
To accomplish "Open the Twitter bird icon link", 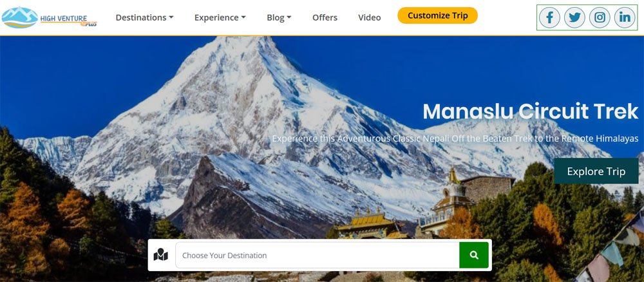I will click(574, 17).
